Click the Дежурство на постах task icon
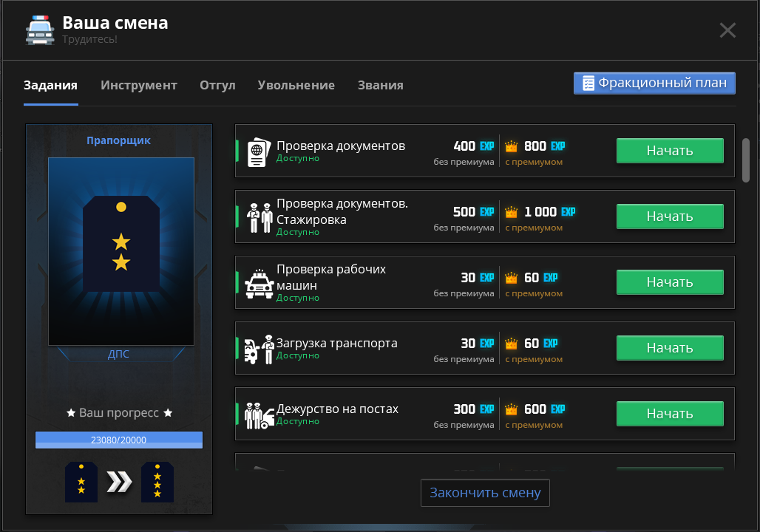The image size is (760, 532). point(259,415)
